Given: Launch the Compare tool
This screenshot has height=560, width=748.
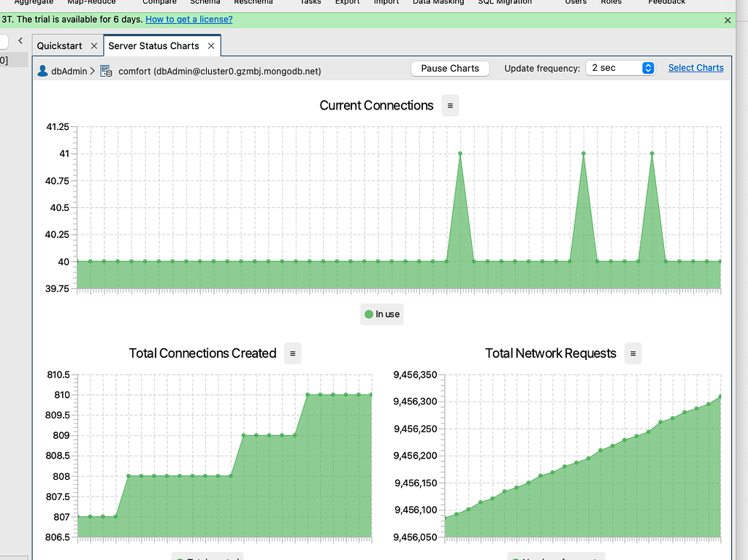Looking at the screenshot, I should point(159,2).
